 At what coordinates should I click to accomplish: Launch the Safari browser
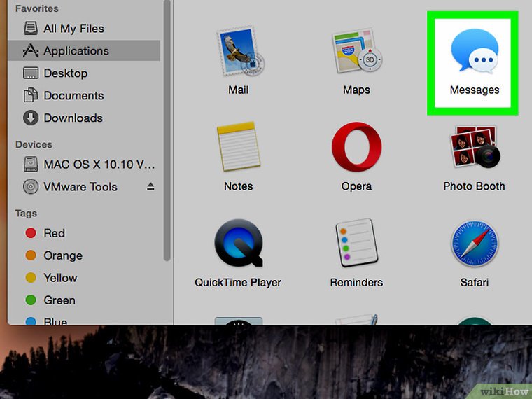coord(474,246)
